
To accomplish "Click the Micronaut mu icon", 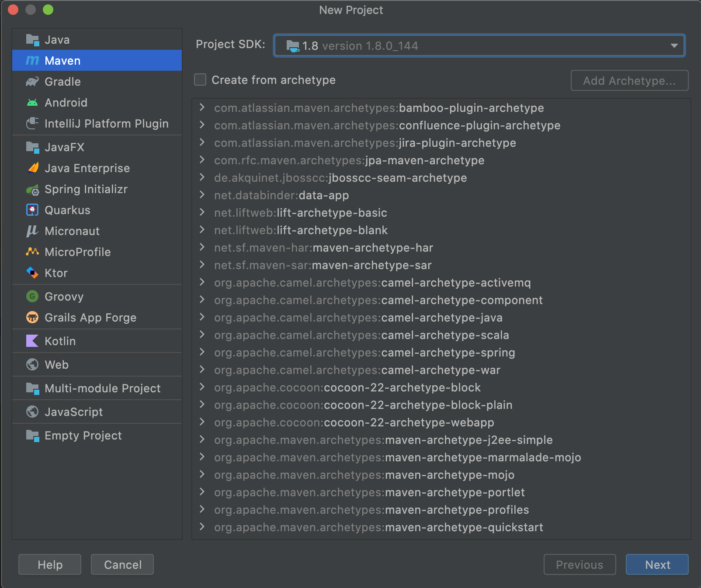I will (32, 231).
